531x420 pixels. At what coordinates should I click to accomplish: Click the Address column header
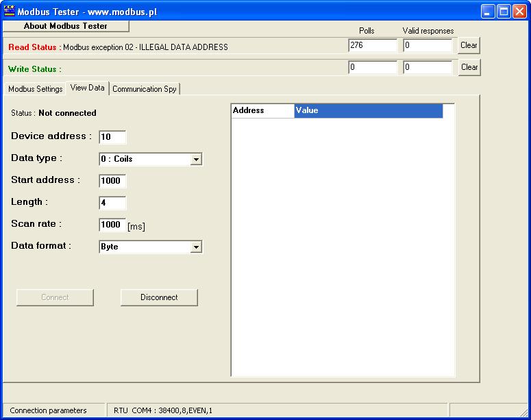(x=263, y=111)
